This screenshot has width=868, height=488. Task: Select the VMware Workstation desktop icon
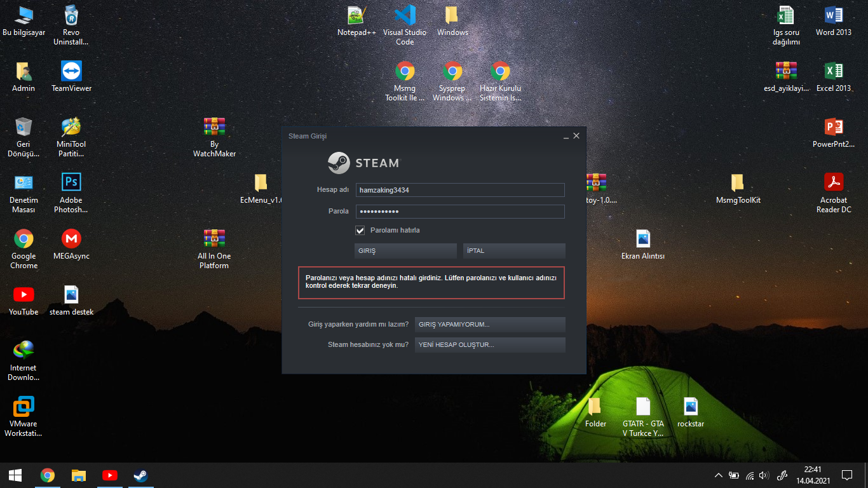tap(24, 417)
